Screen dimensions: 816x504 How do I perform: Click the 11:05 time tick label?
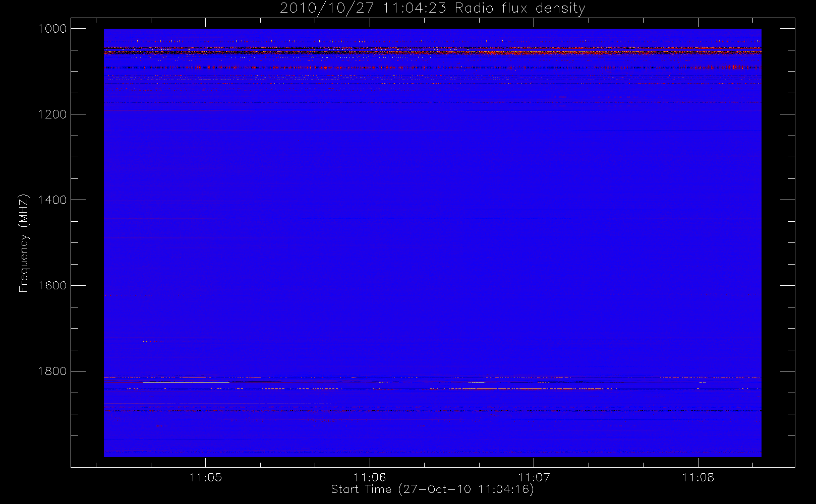[206, 477]
